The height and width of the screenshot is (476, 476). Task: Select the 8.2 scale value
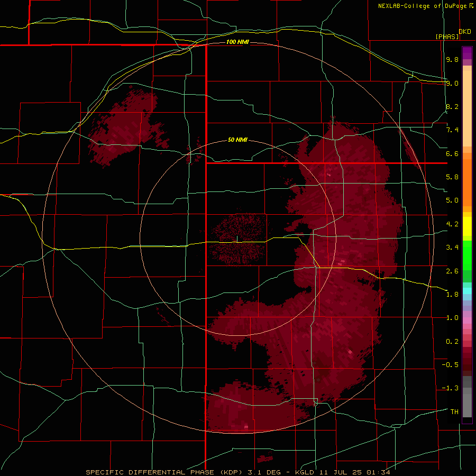pyautogui.click(x=452, y=106)
